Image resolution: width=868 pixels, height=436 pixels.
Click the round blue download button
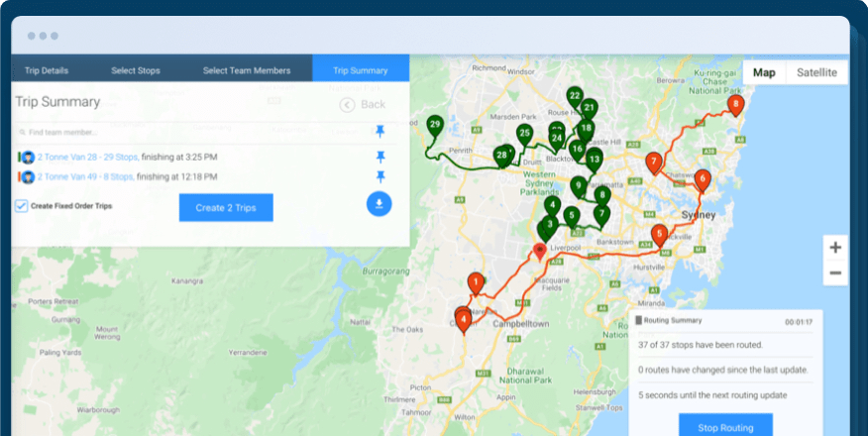[x=380, y=204]
